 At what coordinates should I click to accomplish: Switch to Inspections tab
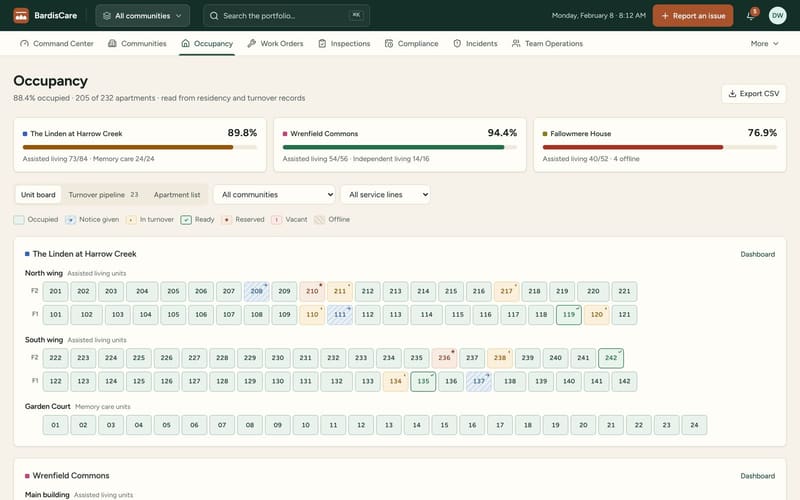(344, 43)
